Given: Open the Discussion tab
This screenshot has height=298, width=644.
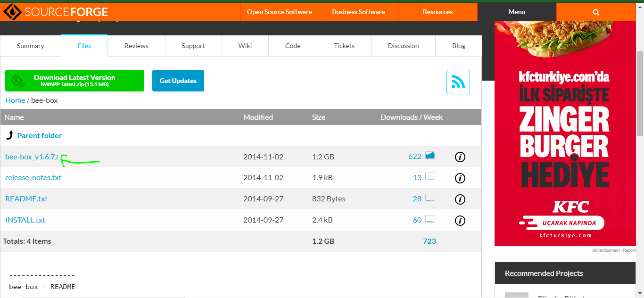Looking at the screenshot, I should click(x=403, y=46).
